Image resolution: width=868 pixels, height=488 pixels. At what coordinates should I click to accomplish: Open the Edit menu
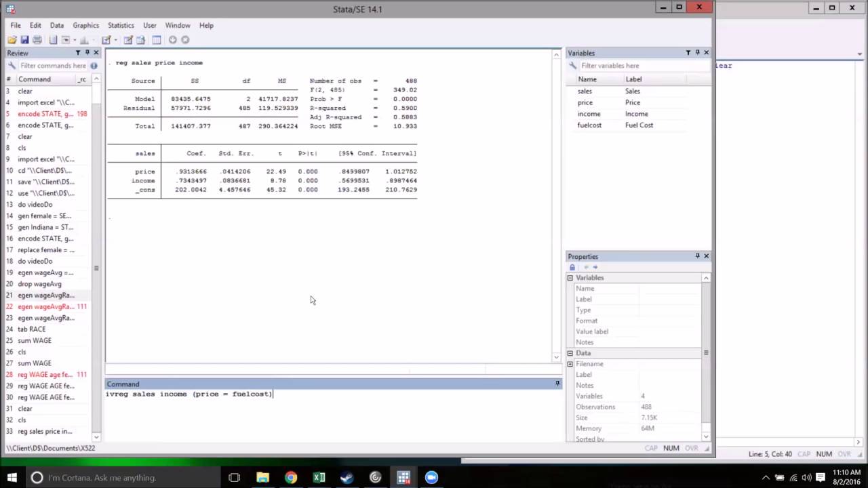(x=35, y=25)
